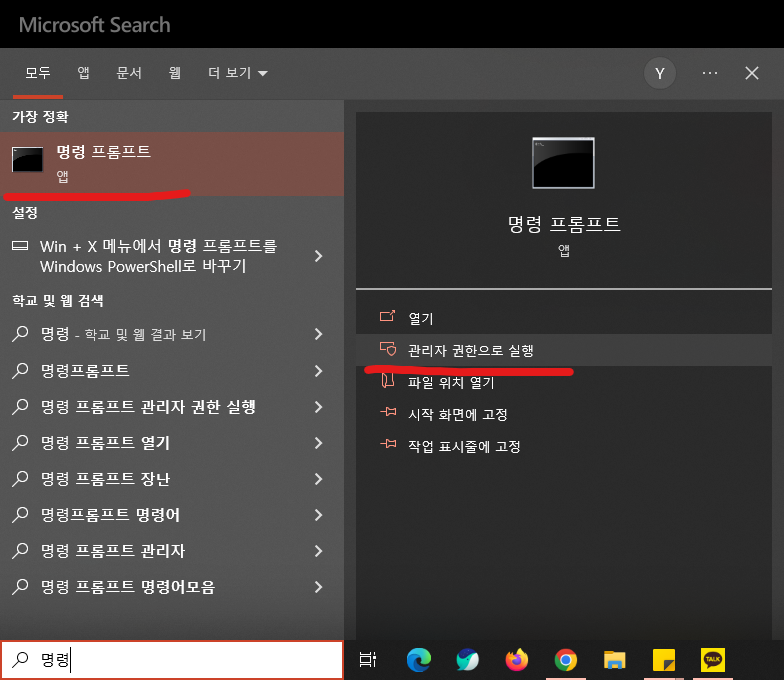Image resolution: width=784 pixels, height=680 pixels.
Task: Launch Microsoft Edge from the taskbar
Action: click(418, 660)
